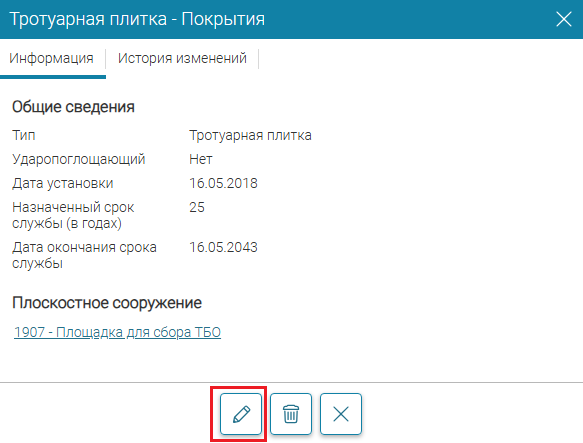Switch to the Информация tab
The width and height of the screenshot is (583, 443).
[x=51, y=58]
